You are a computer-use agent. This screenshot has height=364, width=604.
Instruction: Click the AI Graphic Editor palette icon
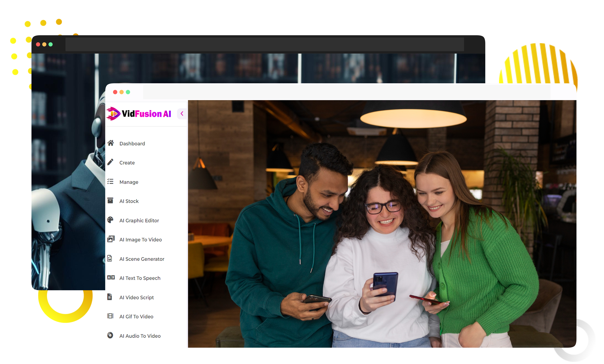pos(110,220)
